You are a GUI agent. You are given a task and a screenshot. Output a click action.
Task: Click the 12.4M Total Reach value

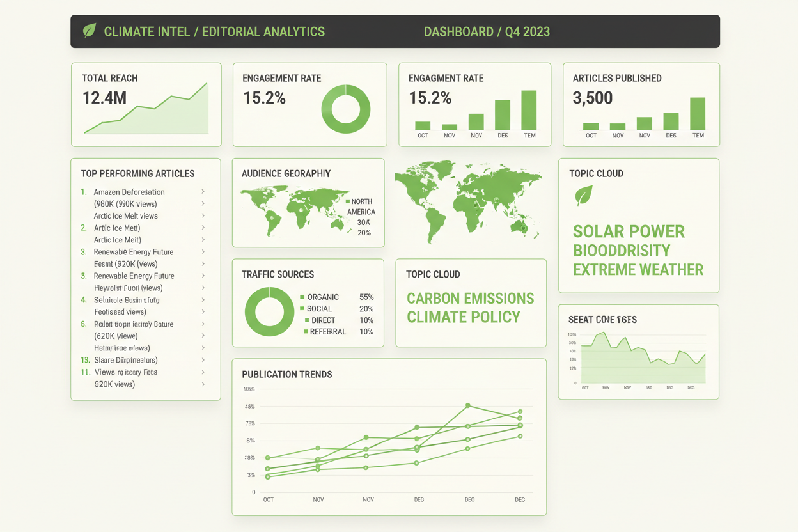(x=105, y=98)
